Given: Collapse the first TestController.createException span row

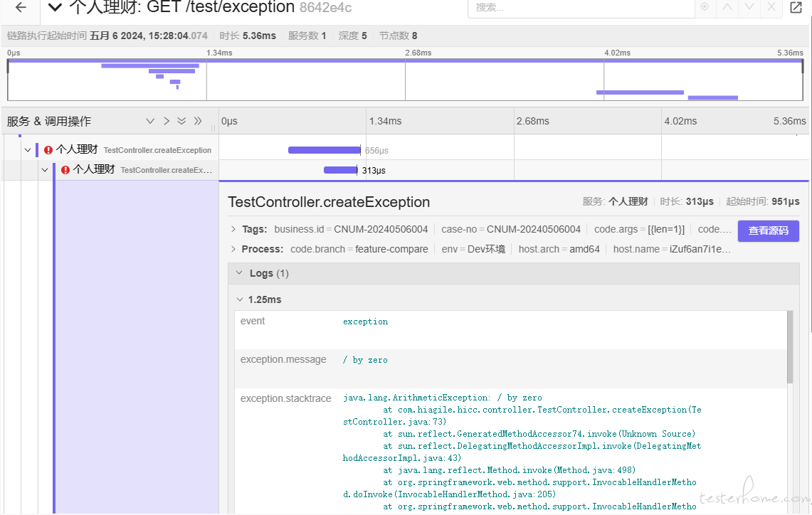Looking at the screenshot, I should click(28, 150).
